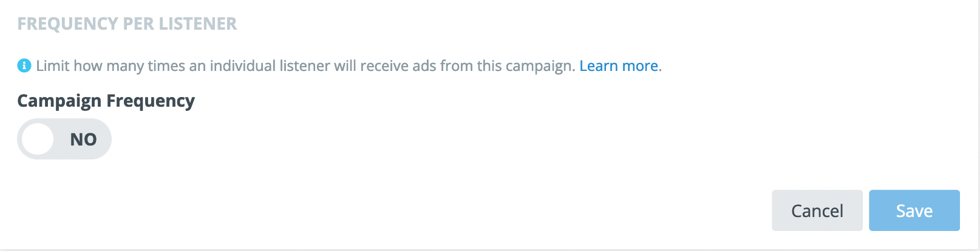Cancel the frequency changes
Screen dimensions: 980x251
coord(817,210)
